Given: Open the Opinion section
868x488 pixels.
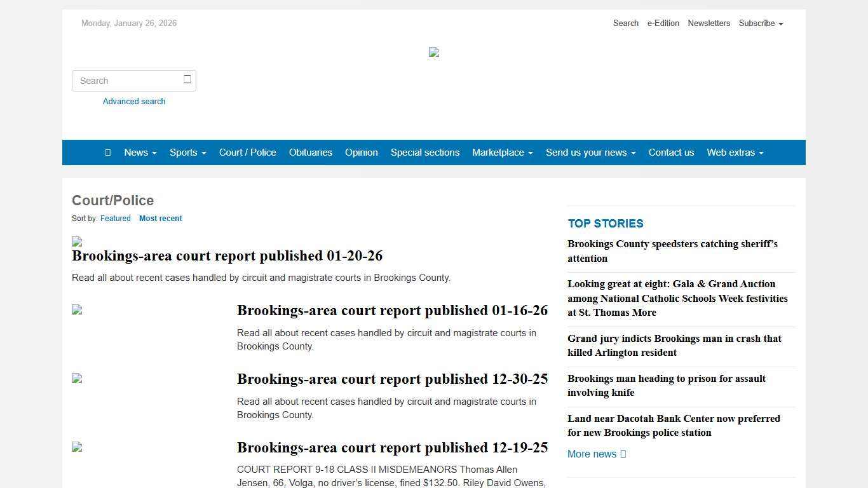Looking at the screenshot, I should pyautogui.click(x=361, y=152).
